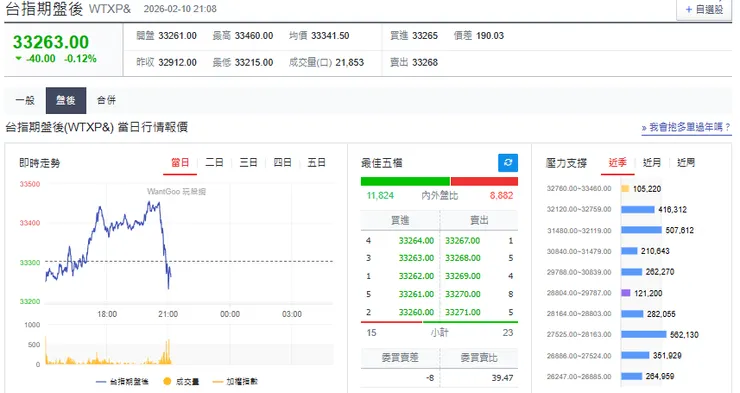This screenshot has height=393, width=740.
Task: Click ask price 33271.00
Action: (462, 312)
